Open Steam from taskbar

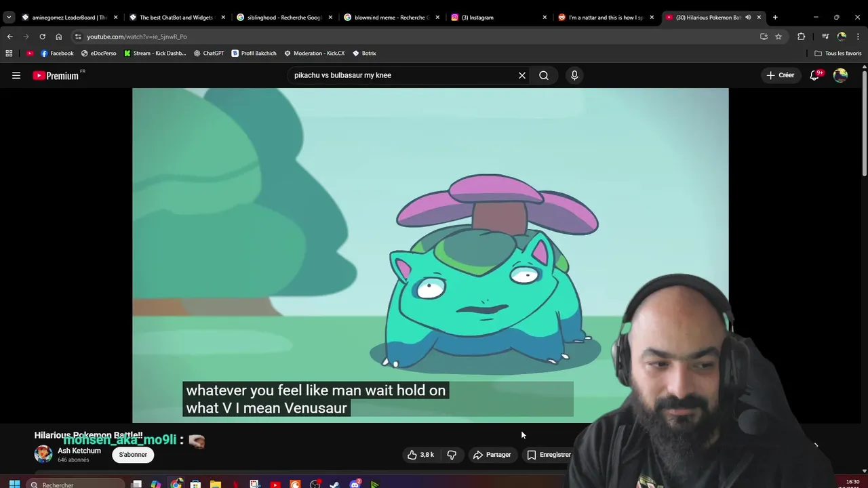pyautogui.click(x=334, y=484)
